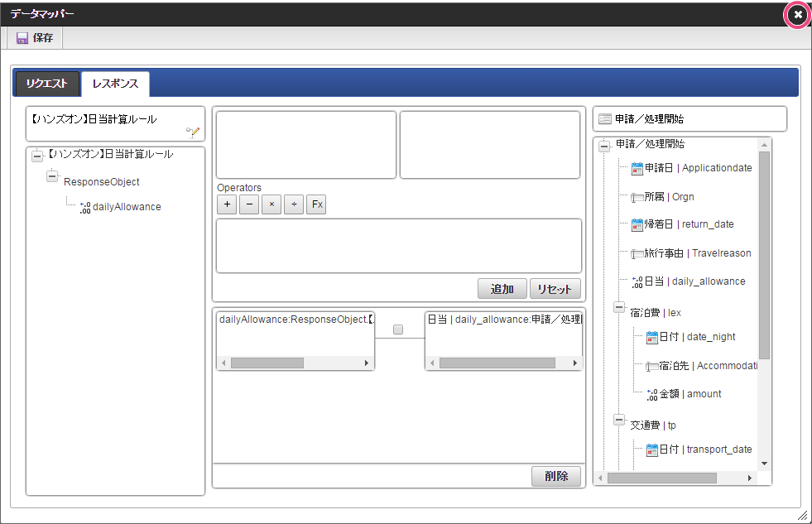Click the left source mapping input box
812x524 pixels.
pos(306,145)
